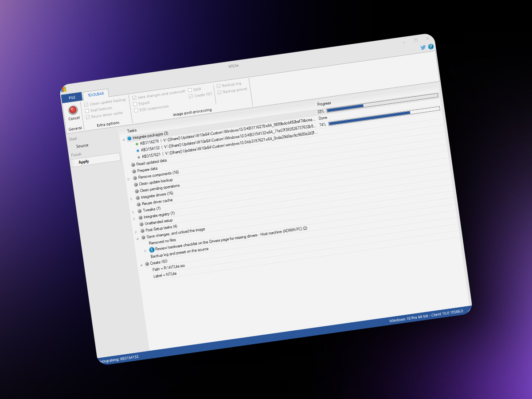Toggle the Seal features checkbox
532x399 pixels.
tap(87, 110)
